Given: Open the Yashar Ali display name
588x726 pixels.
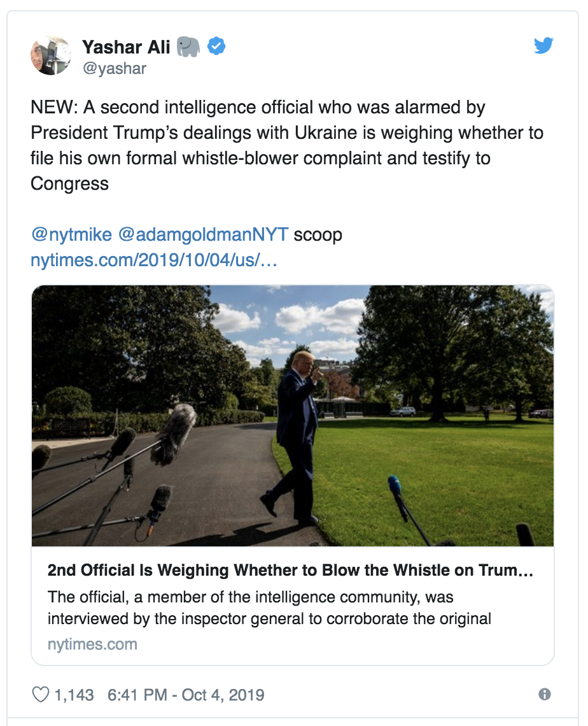Looking at the screenshot, I should click(126, 46).
